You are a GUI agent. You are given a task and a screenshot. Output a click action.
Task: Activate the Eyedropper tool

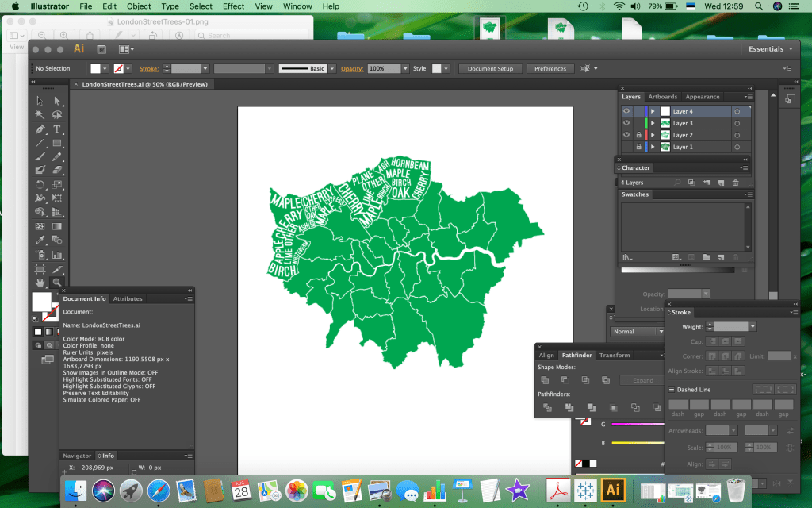(x=40, y=241)
